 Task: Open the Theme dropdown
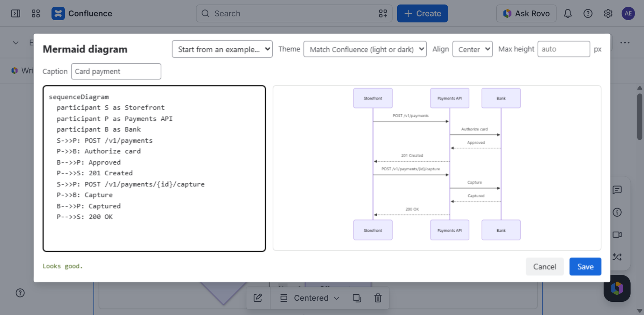(365, 49)
